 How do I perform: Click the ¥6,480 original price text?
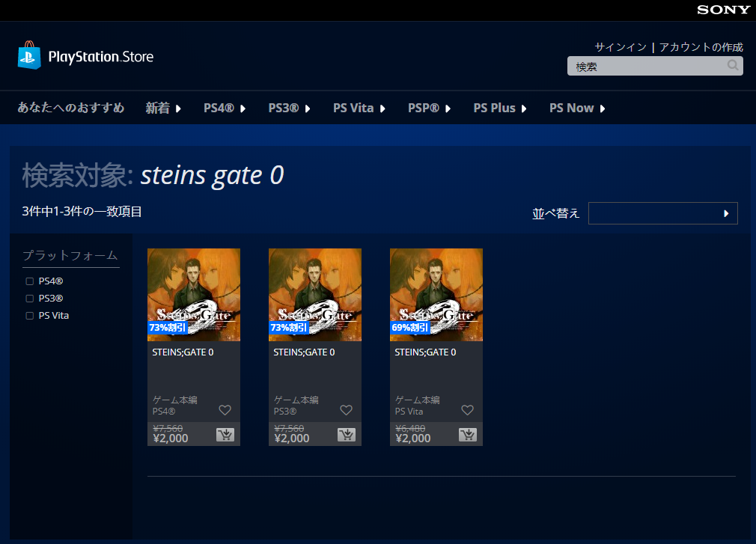click(x=410, y=428)
